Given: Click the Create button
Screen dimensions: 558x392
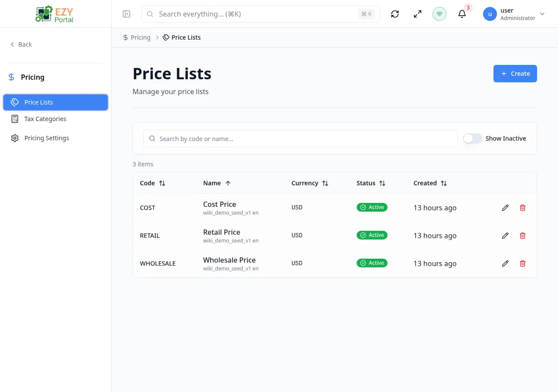Looking at the screenshot, I should 515,74.
